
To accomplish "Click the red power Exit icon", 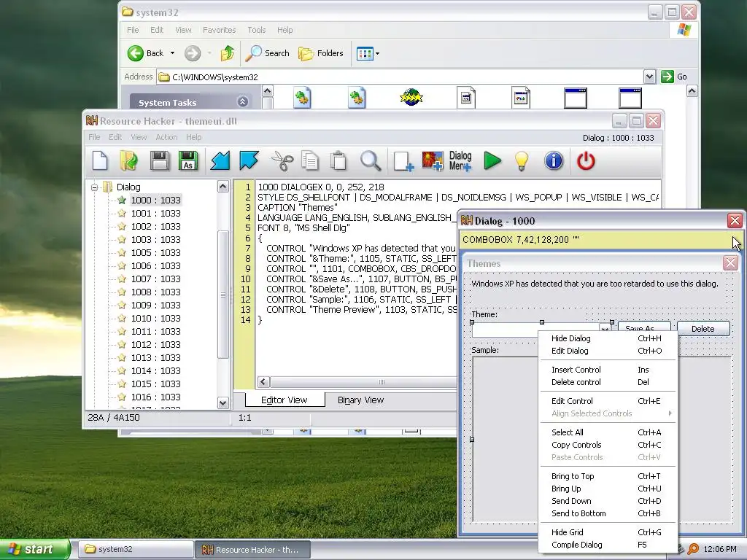I will tap(586, 161).
